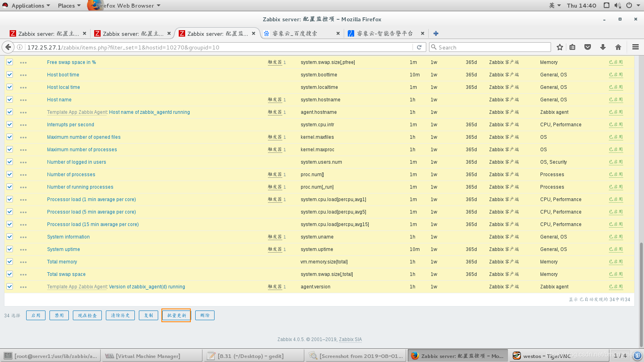The image size is (644, 362).
Task: Uncheck the Number of logged in users checkbox
Action: click(10, 162)
